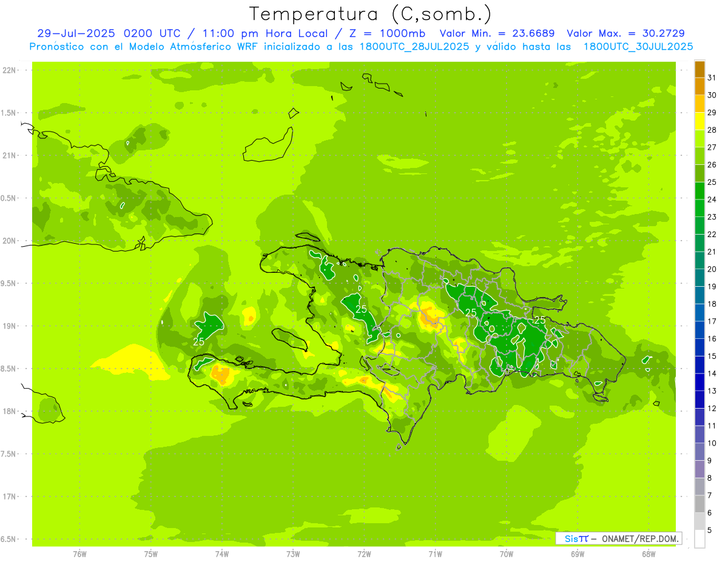728x562 pixels.
Task: Click the colorbar label "28"
Action: (712, 130)
